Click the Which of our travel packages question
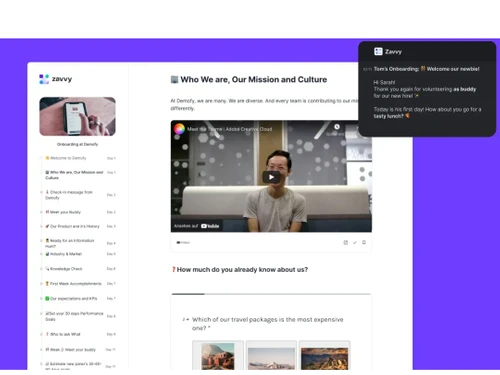Image resolution: width=500 pixels, height=375 pixels. tap(267, 324)
